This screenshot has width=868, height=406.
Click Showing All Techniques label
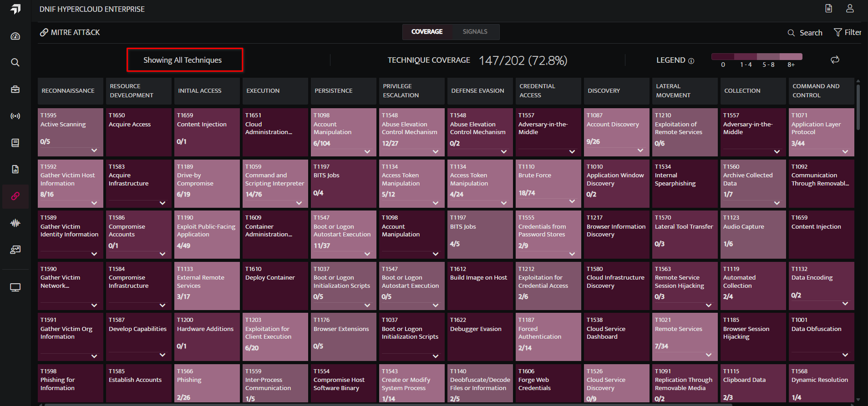[x=183, y=60]
